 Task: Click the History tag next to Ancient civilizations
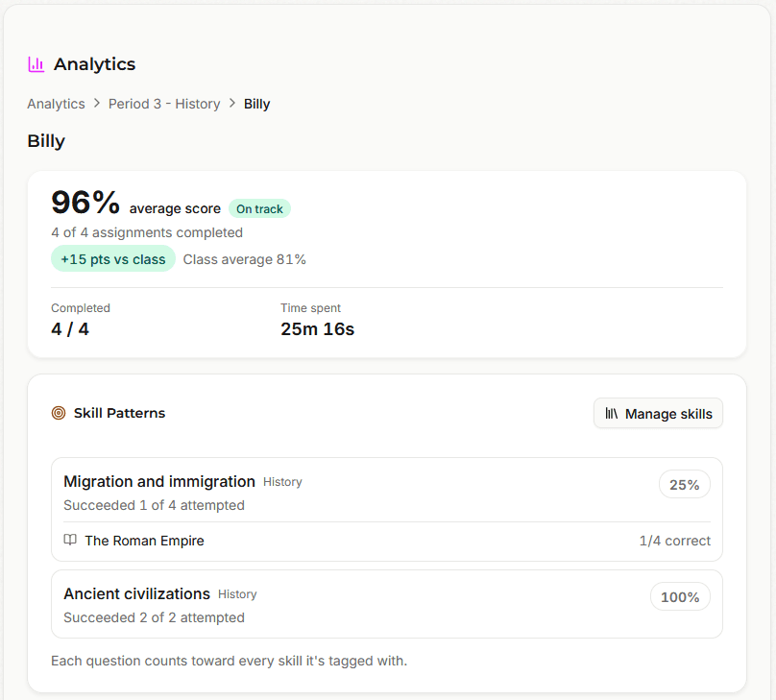(237, 594)
